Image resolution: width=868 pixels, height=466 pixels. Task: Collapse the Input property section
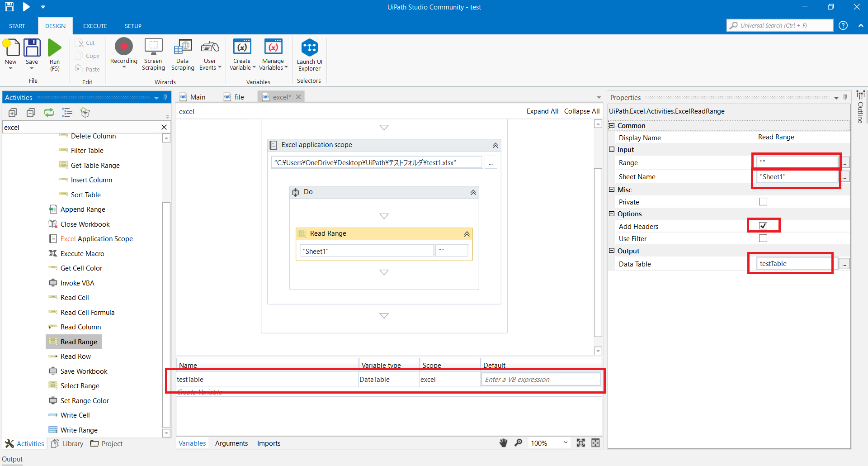[x=612, y=149]
